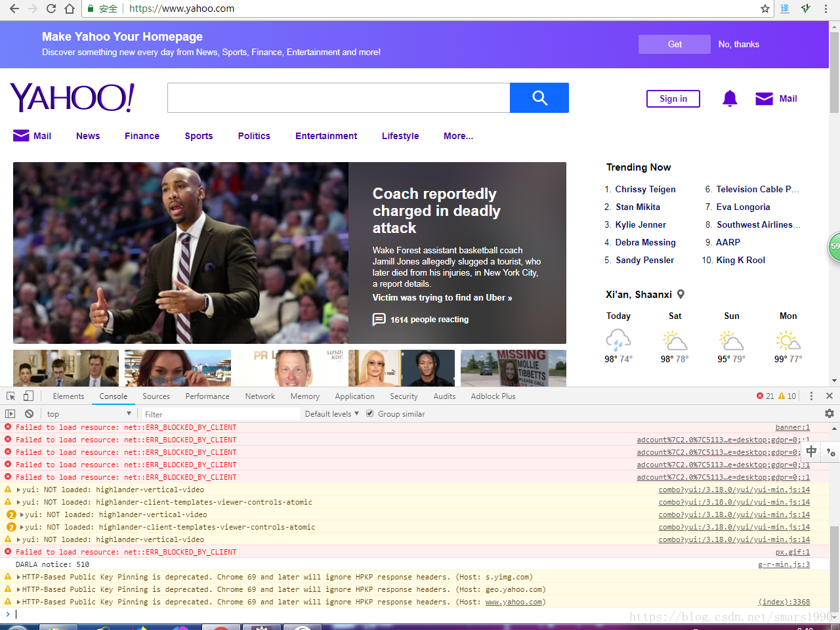Expand the s.yimg.com HPKP warning
Image resolution: width=840 pixels, height=630 pixels.
pos(18,577)
